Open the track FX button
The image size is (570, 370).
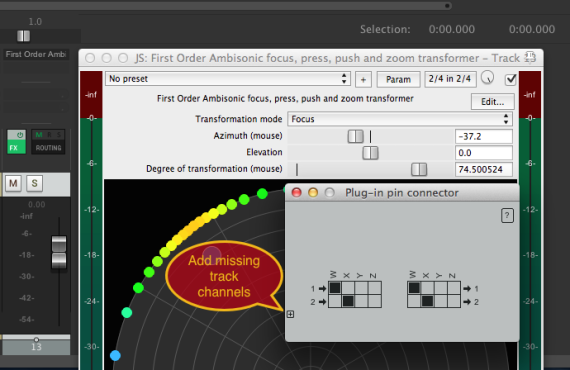[x=17, y=148]
